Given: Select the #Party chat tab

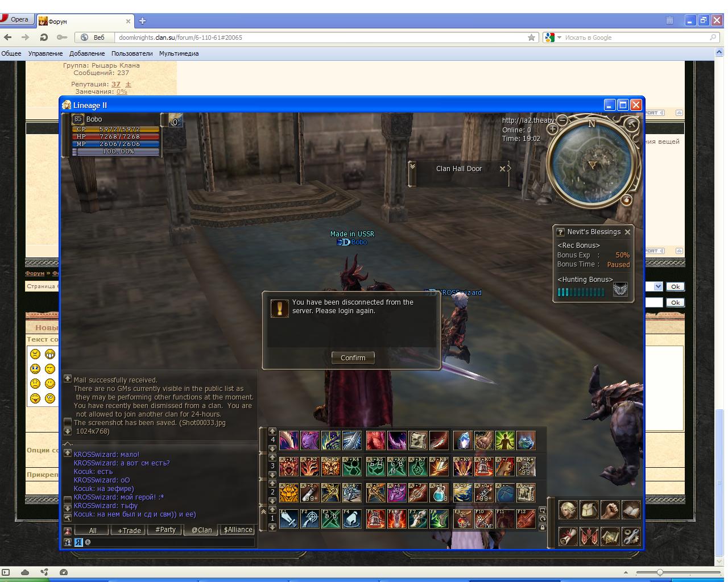Looking at the screenshot, I should click(166, 530).
